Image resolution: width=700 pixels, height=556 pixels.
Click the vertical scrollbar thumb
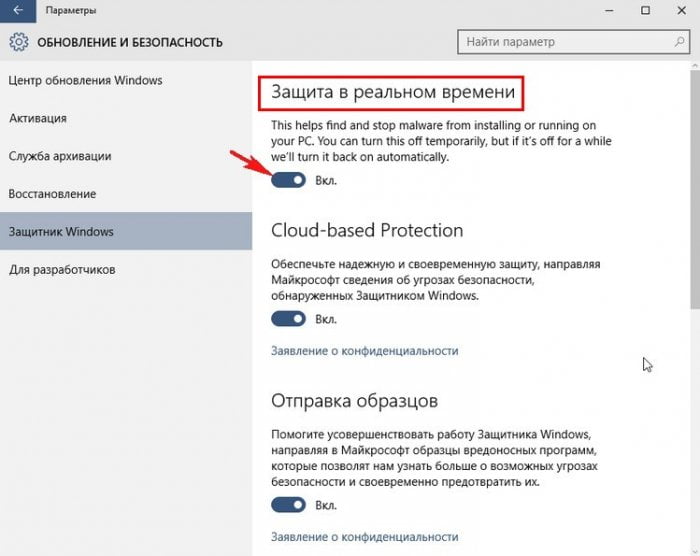click(693, 190)
